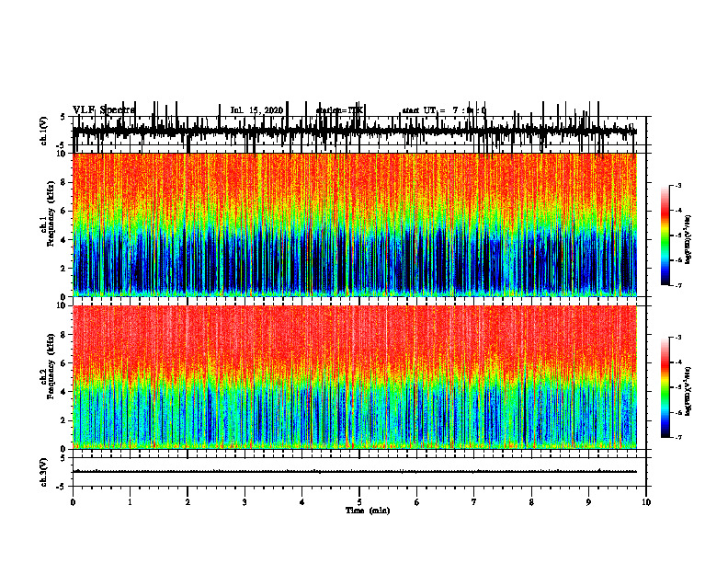
Task: Click the ch.2 colorbar log(PSD) unit label
Action: [688, 389]
